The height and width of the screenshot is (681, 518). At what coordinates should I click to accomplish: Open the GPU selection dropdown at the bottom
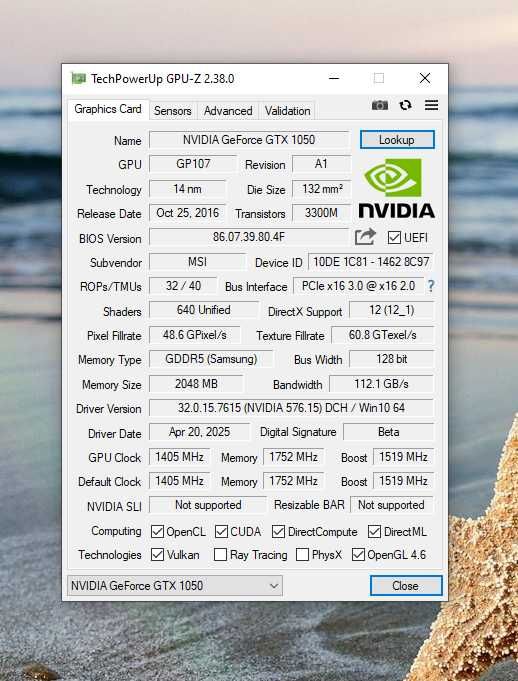175,585
